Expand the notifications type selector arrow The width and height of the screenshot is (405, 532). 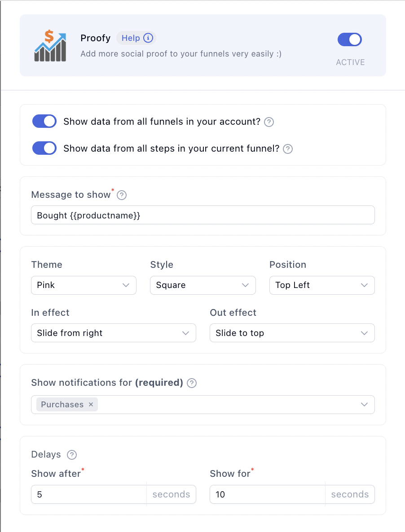coord(364,405)
